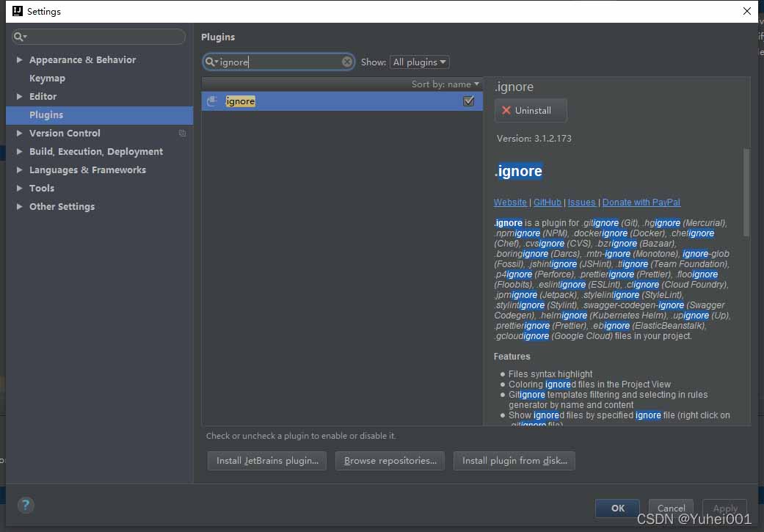764x532 pixels.
Task: Open the Issues link in the plugin description
Action: [582, 203]
